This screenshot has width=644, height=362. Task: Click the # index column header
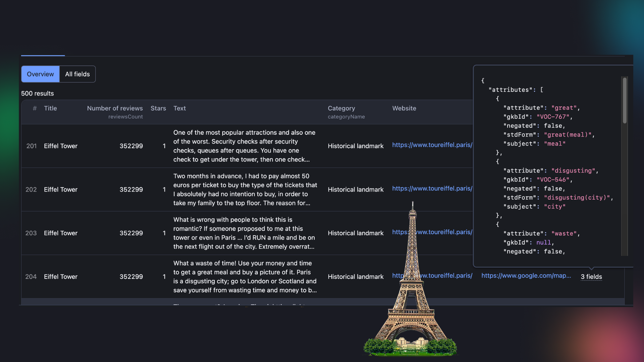[35, 108]
